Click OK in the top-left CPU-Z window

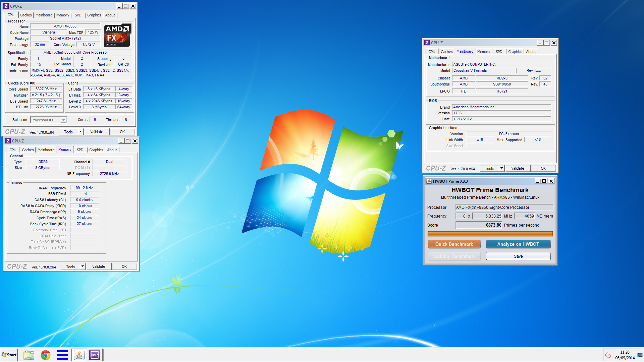pos(122,132)
